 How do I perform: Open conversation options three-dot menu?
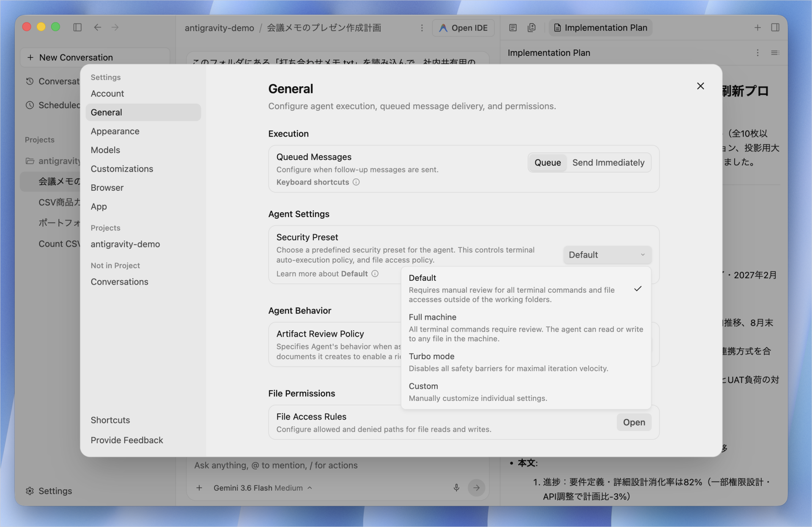tap(422, 28)
